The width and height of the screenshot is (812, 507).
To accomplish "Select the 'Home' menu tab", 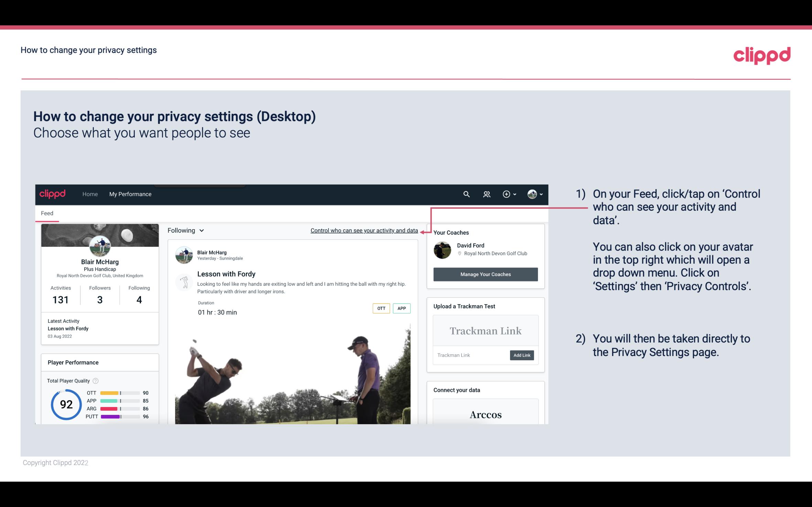I will point(89,194).
